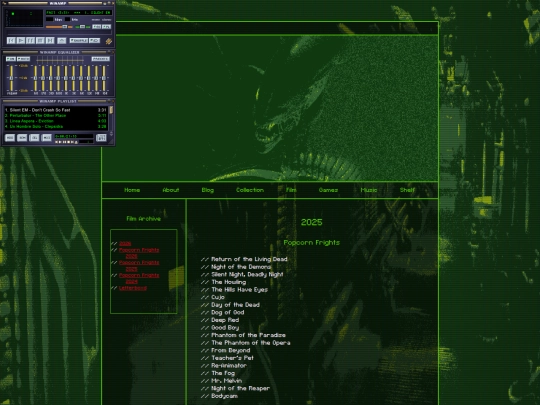This screenshot has height=405, width=540.
Task: Click the film title Night of the Demons
Action: (x=241, y=267)
